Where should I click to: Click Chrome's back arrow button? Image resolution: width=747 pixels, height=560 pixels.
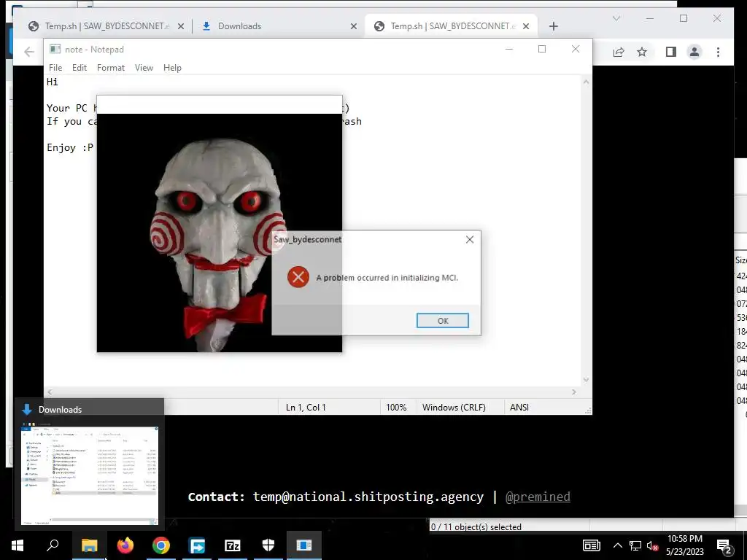(x=29, y=52)
